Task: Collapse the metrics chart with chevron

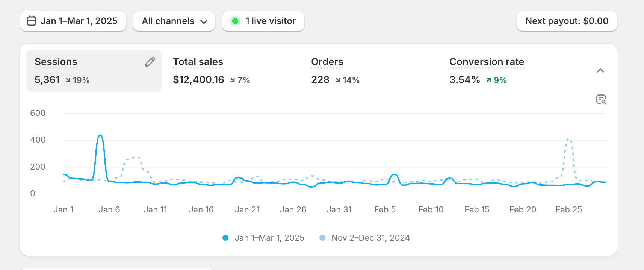Action: click(600, 71)
